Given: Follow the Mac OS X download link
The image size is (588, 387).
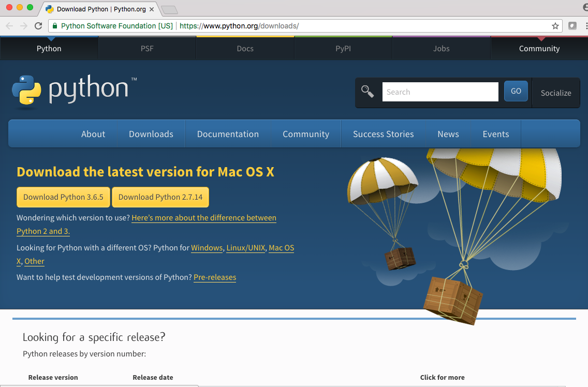Looking at the screenshot, I should 281,248.
